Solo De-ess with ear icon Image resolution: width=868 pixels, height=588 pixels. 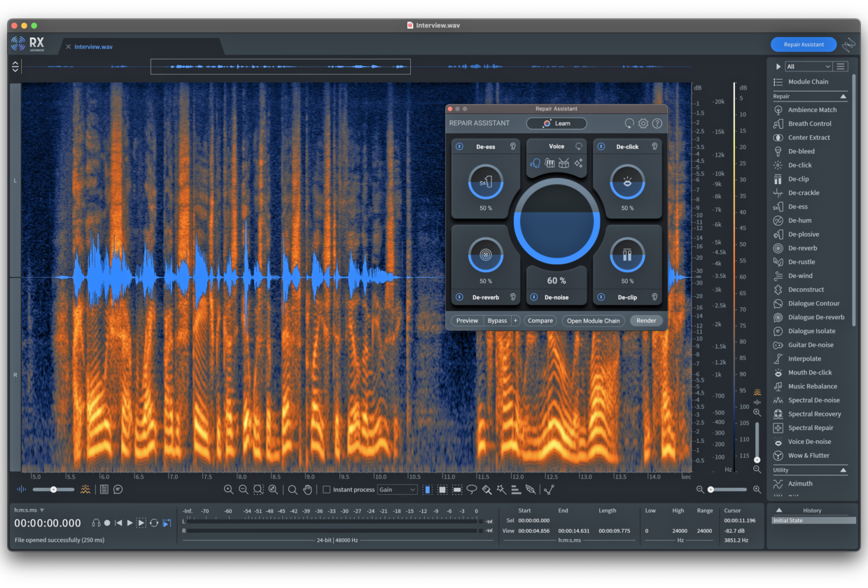[513, 146]
